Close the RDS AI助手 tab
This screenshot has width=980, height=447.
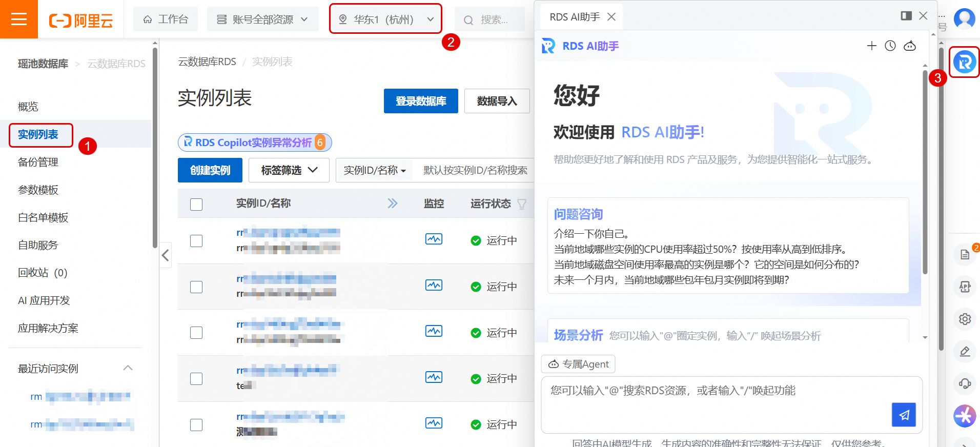[x=611, y=17]
